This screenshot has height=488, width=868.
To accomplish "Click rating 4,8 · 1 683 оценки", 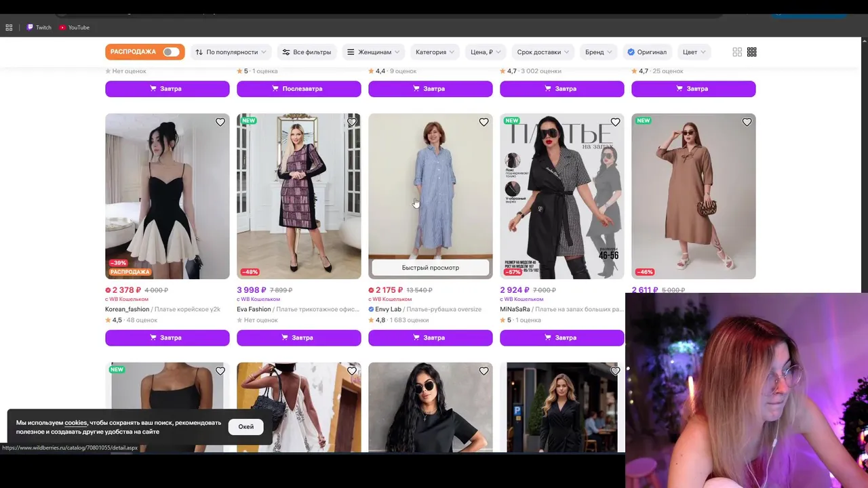I will tap(398, 320).
